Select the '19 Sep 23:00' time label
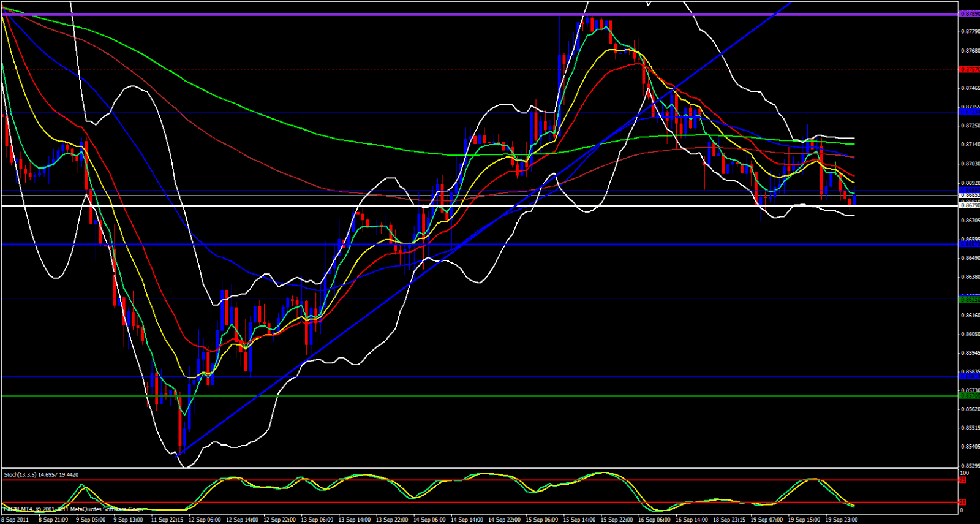This screenshot has width=980, height=524. point(842,520)
